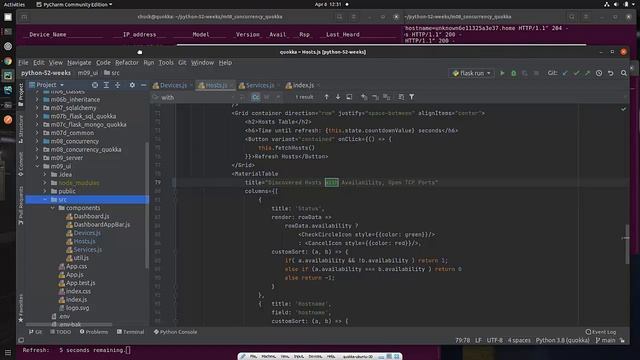The width and height of the screenshot is (640, 360).
Task: Locate opened file in Project tree
Action: (x=95, y=85)
